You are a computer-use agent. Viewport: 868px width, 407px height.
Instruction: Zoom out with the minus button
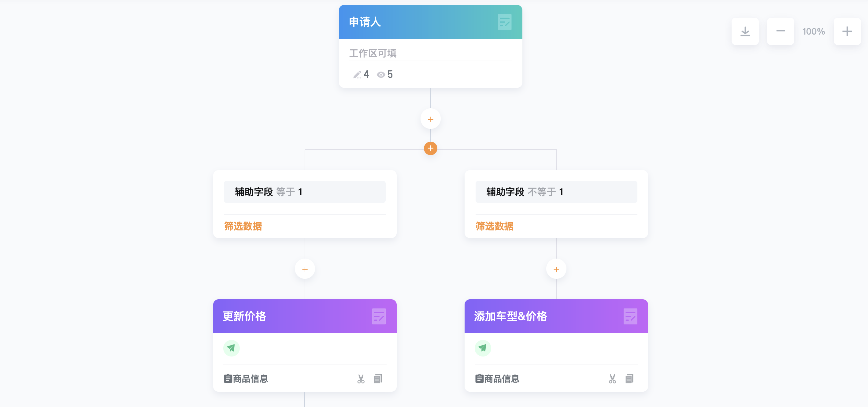(x=781, y=31)
